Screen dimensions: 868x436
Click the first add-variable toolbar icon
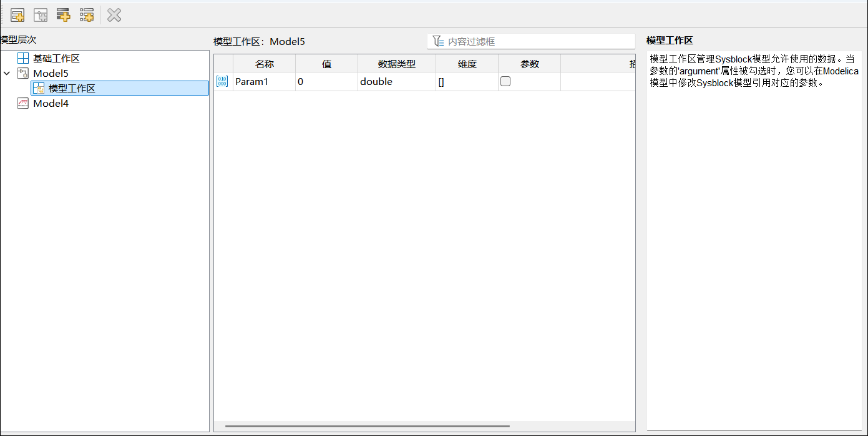[17, 15]
